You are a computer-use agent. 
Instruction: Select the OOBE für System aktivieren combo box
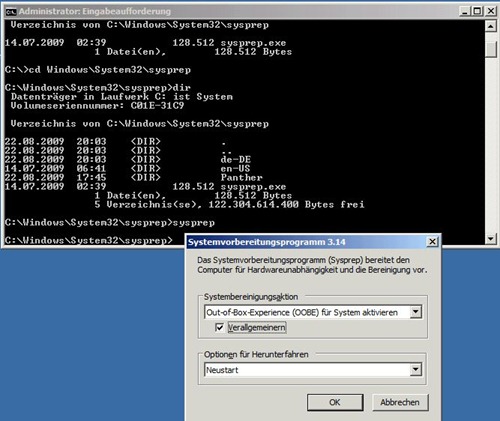(313, 312)
